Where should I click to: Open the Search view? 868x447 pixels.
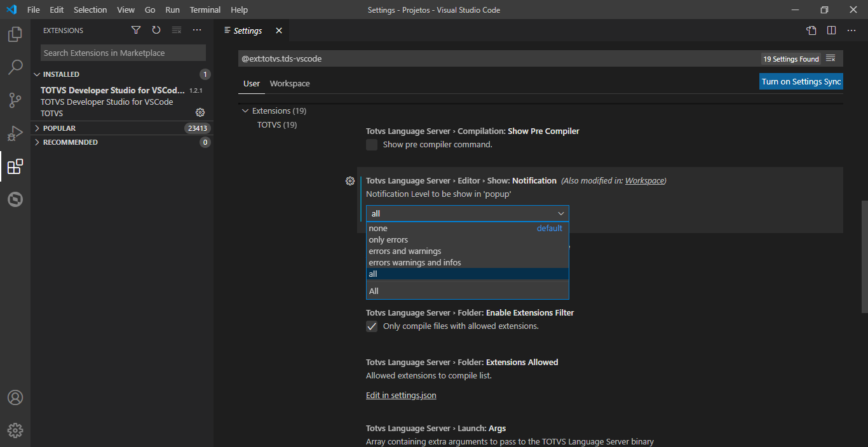tap(15, 67)
